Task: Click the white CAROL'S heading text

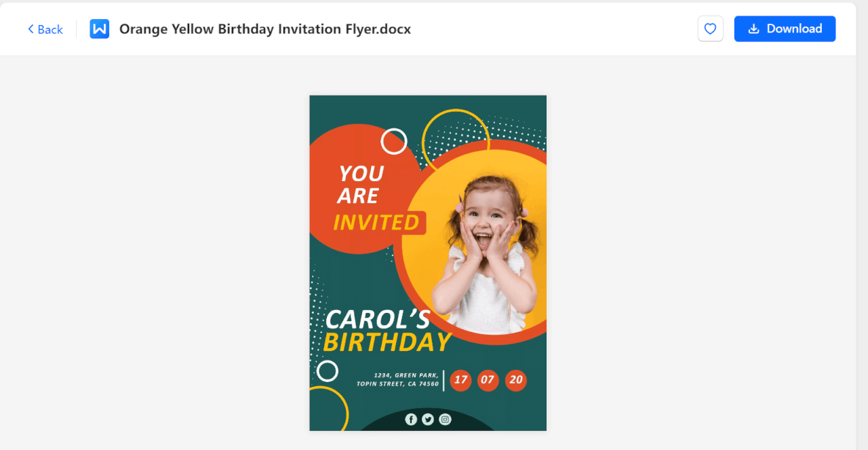Action: (x=377, y=320)
